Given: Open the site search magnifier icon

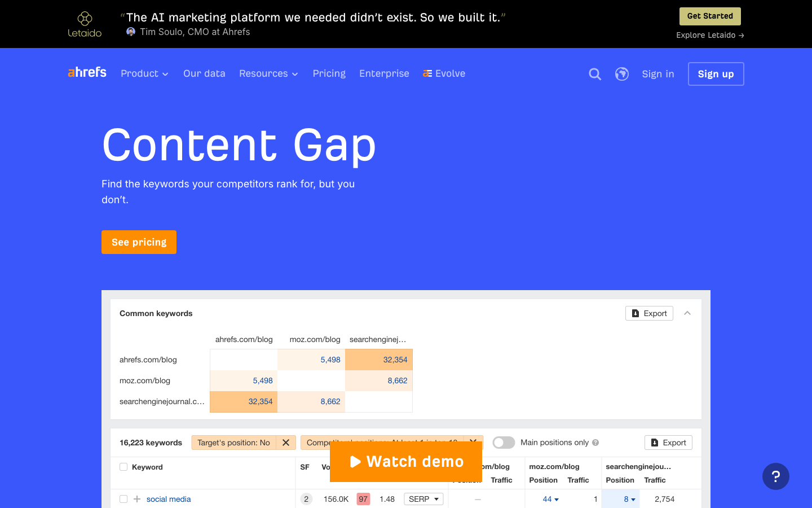Looking at the screenshot, I should pos(595,74).
